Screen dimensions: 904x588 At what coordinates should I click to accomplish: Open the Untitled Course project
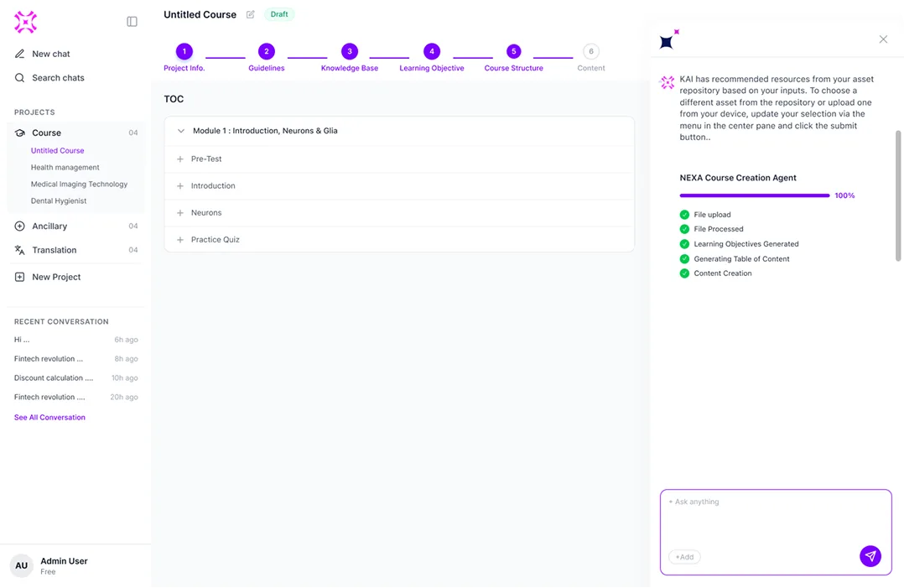click(x=57, y=150)
